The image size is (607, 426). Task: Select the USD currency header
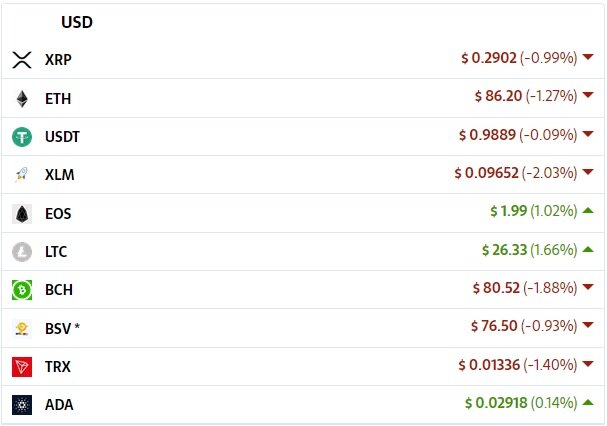[x=77, y=22]
